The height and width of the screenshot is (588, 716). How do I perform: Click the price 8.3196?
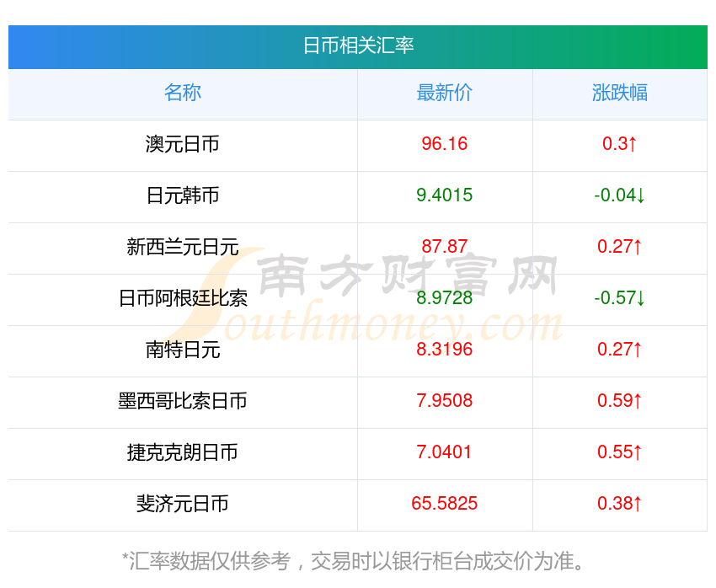(x=444, y=350)
